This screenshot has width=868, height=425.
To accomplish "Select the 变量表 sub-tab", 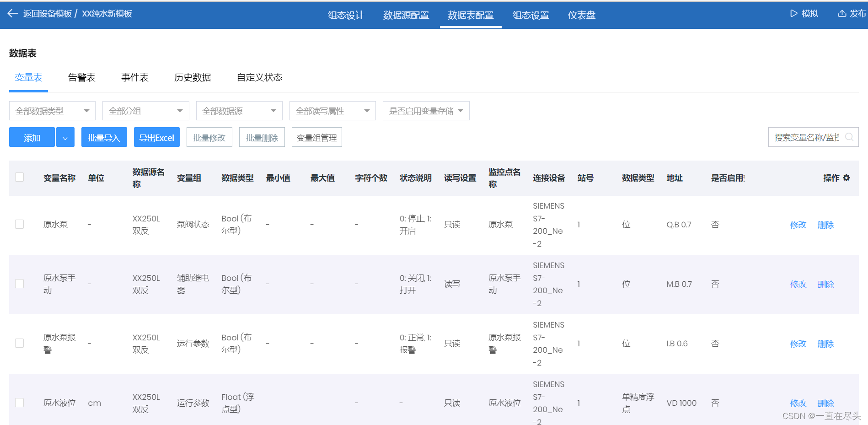I will point(28,77).
